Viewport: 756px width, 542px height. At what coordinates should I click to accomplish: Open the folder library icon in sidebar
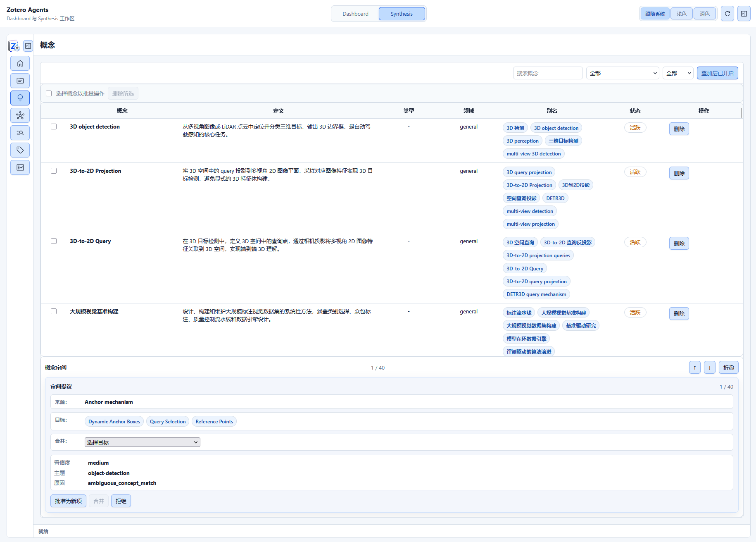click(x=20, y=81)
